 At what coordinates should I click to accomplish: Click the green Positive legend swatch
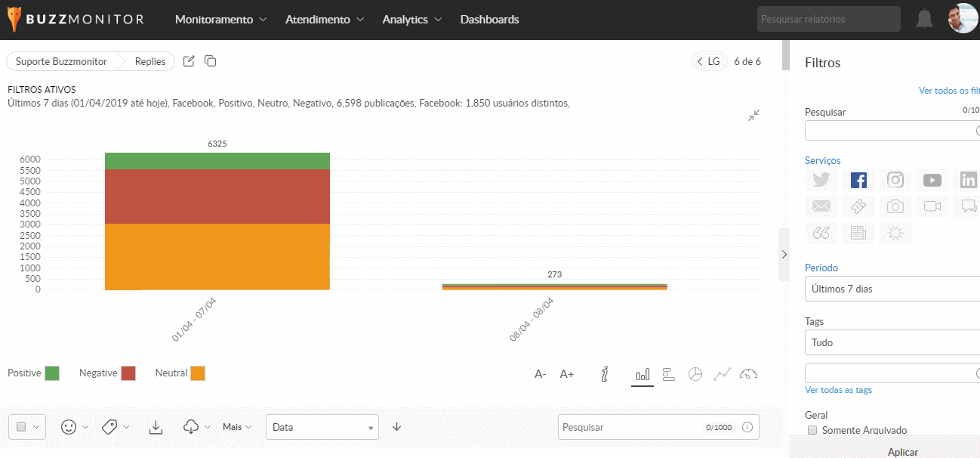pos(52,373)
